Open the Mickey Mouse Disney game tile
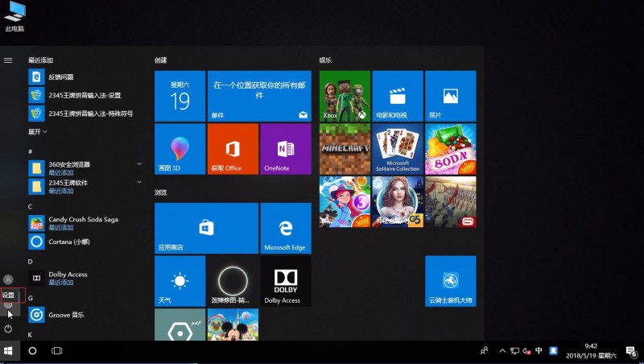 click(233, 325)
